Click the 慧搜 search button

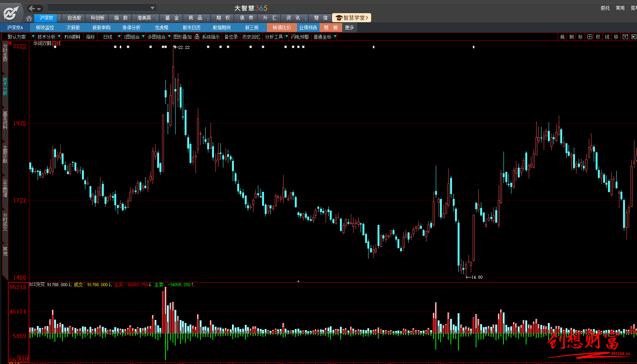point(331,27)
